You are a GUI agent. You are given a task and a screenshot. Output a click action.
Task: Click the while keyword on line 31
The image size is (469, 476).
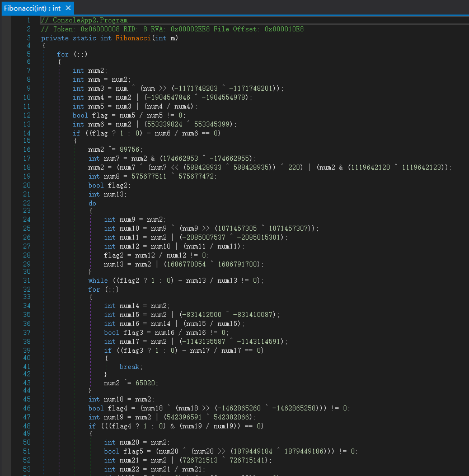(98, 280)
